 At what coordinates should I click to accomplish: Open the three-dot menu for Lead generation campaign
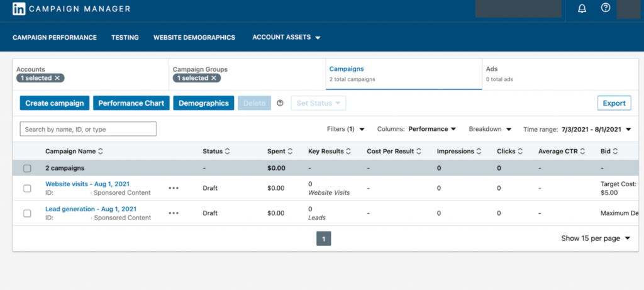pyautogui.click(x=174, y=213)
